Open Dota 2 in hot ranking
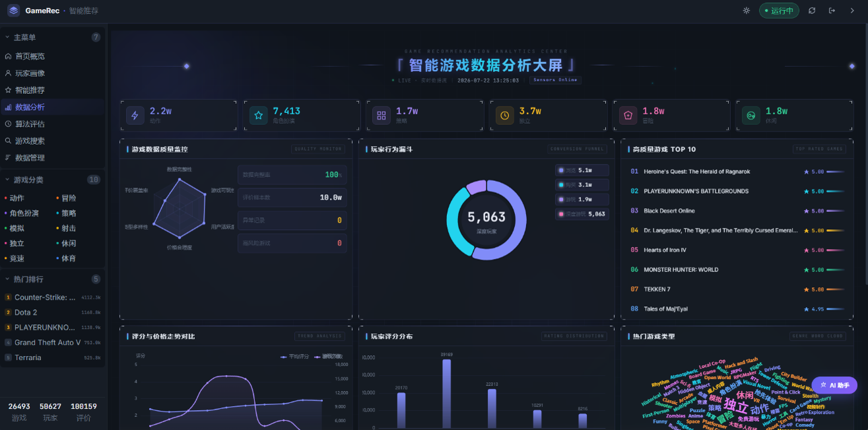This screenshot has width=868, height=430. [53, 312]
